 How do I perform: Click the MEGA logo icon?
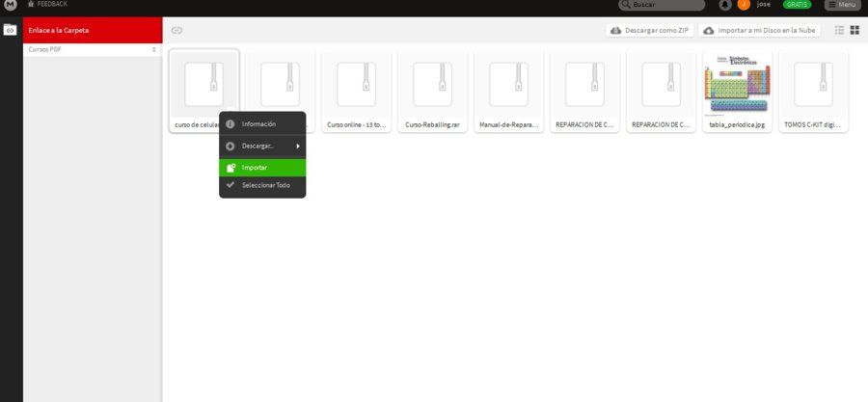coord(11,5)
